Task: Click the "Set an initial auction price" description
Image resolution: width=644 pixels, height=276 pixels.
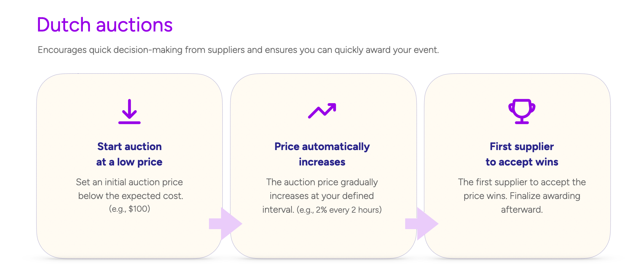Action: (x=129, y=182)
